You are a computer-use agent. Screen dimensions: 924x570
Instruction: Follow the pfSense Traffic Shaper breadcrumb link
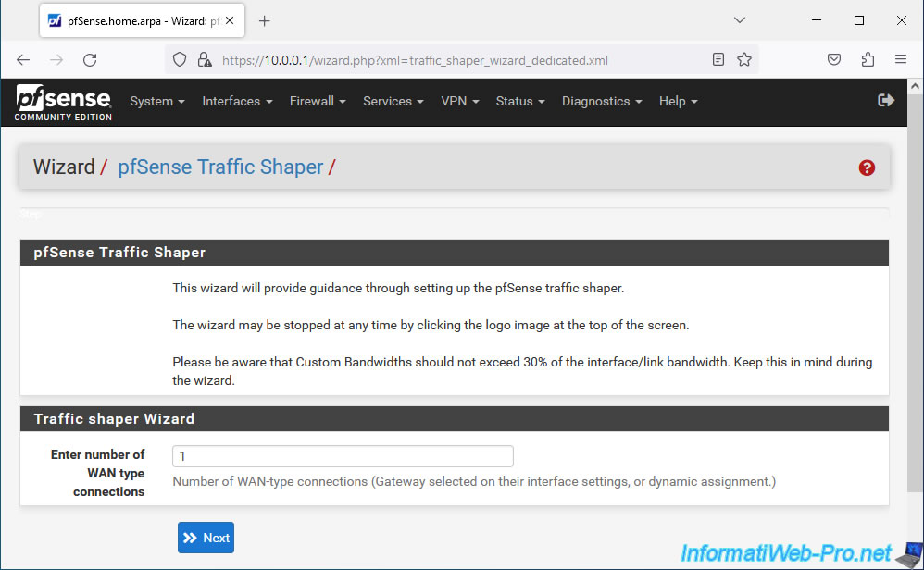coord(220,167)
